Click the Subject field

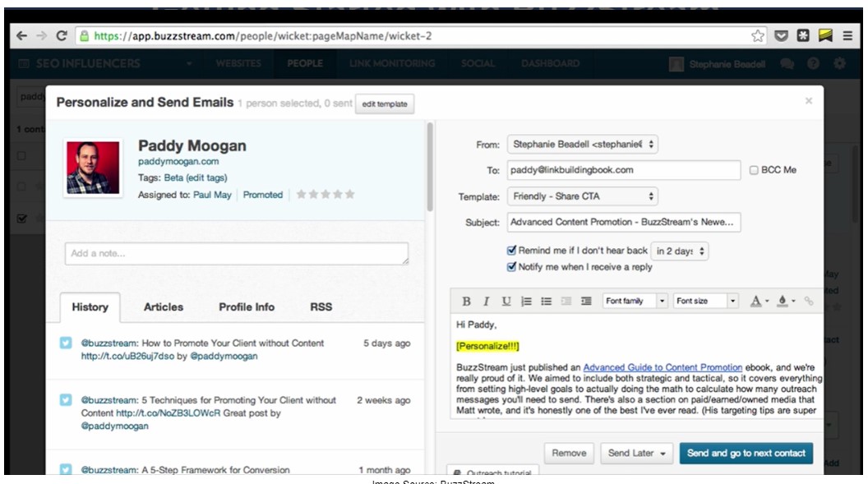[624, 223]
